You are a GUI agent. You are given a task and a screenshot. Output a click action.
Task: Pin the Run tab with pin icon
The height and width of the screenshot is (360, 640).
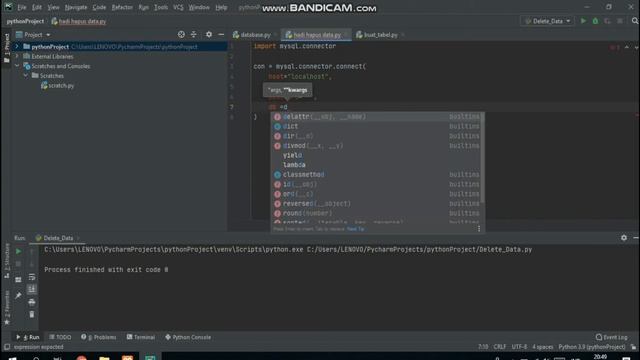pyautogui.click(x=18, y=295)
